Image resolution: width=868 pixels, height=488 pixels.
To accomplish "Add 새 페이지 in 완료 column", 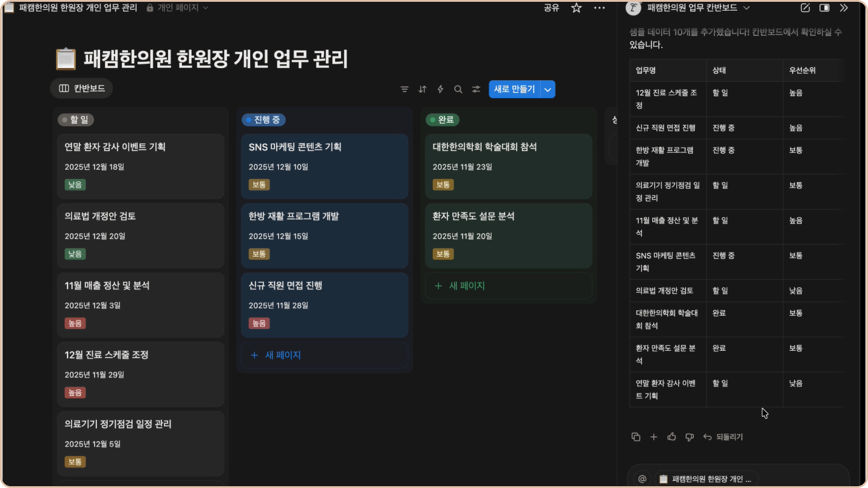I will click(509, 286).
